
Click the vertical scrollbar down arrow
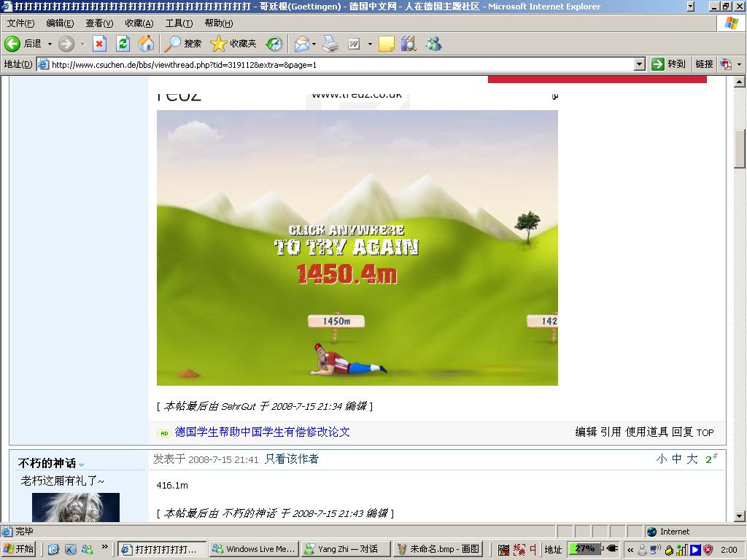pyautogui.click(x=740, y=516)
